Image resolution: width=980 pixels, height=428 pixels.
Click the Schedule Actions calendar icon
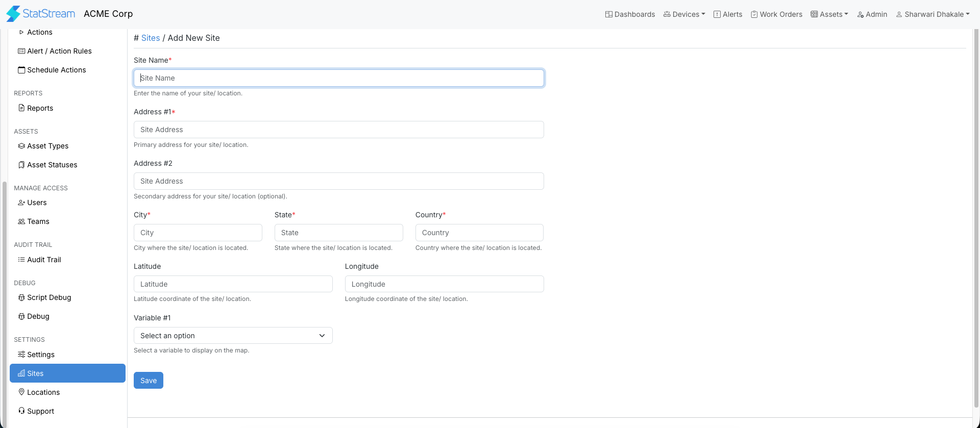21,70
